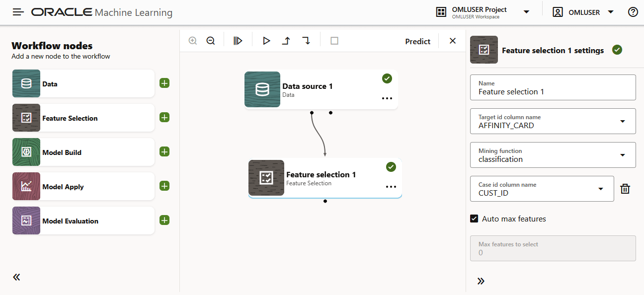This screenshot has height=295, width=644.
Task: Toggle the Auto max features checkbox
Action: click(x=475, y=219)
